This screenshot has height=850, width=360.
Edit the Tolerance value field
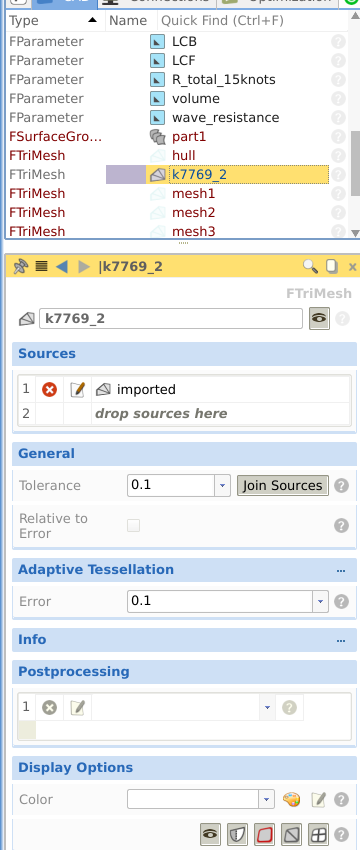pyautogui.click(x=172, y=485)
